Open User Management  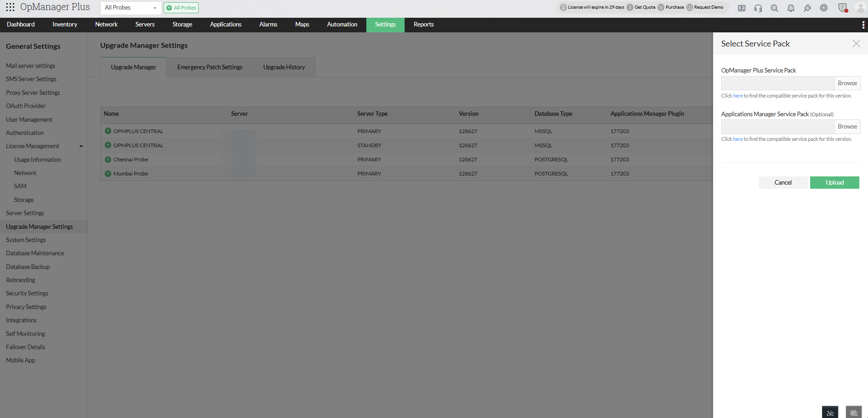29,119
